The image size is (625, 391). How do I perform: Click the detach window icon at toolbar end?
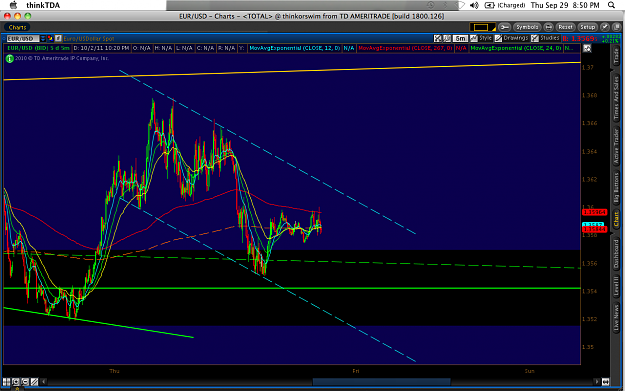click(x=617, y=27)
